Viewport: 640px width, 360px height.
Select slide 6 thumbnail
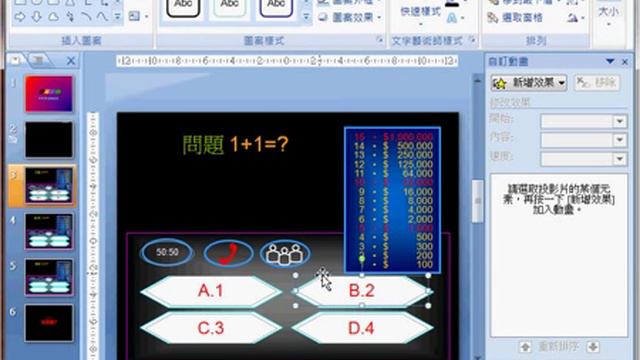[x=49, y=323]
